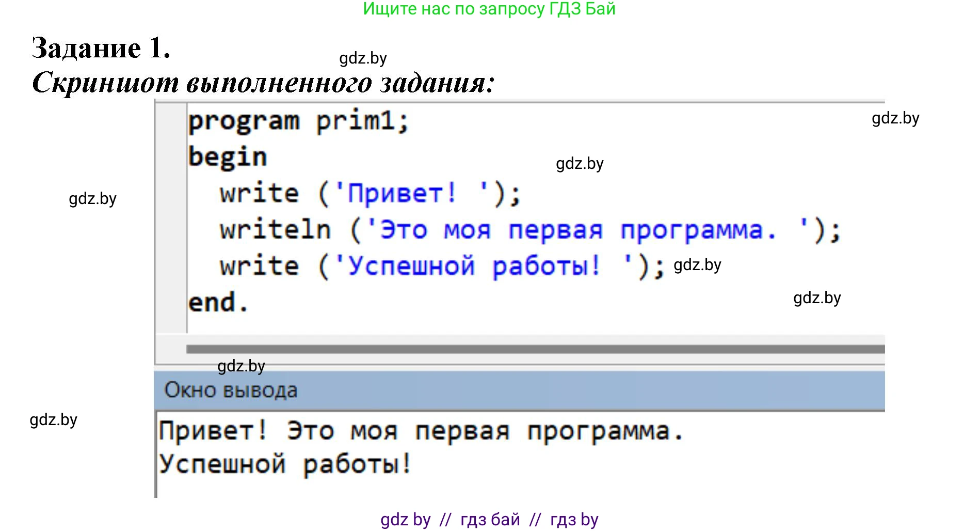
Task: Click the editor's horizontal scrollbar
Action: click(x=535, y=349)
